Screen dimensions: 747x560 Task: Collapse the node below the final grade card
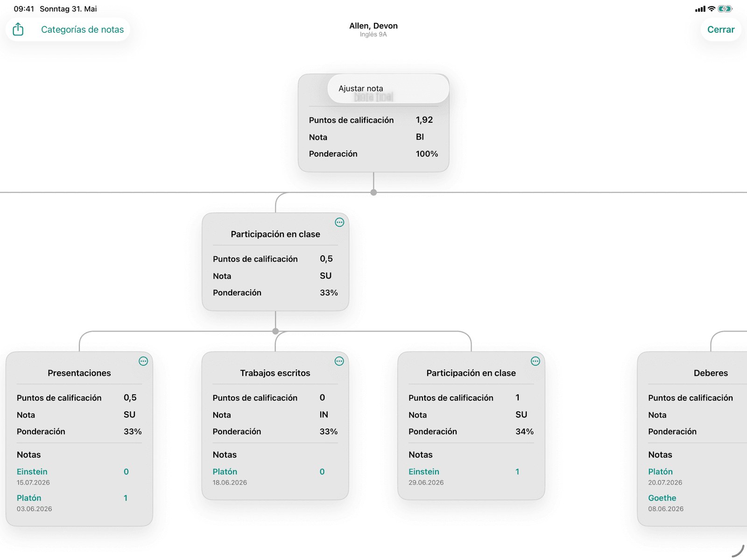[x=373, y=192]
